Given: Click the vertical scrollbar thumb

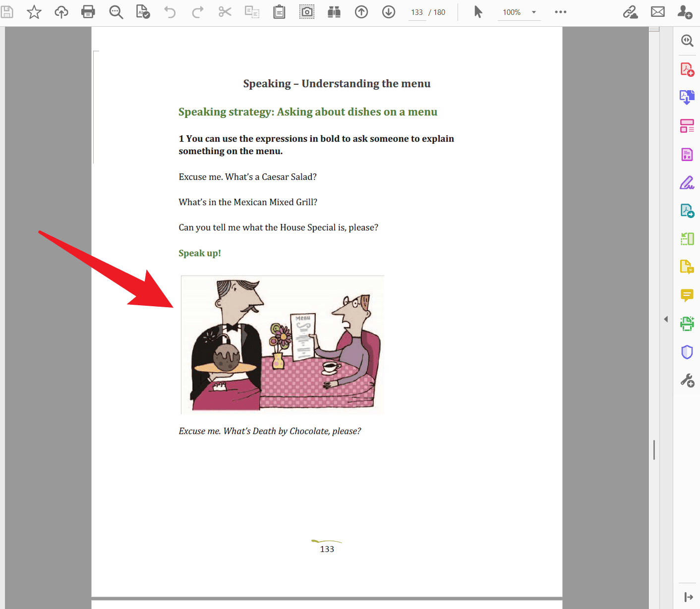Looking at the screenshot, I should [x=654, y=450].
